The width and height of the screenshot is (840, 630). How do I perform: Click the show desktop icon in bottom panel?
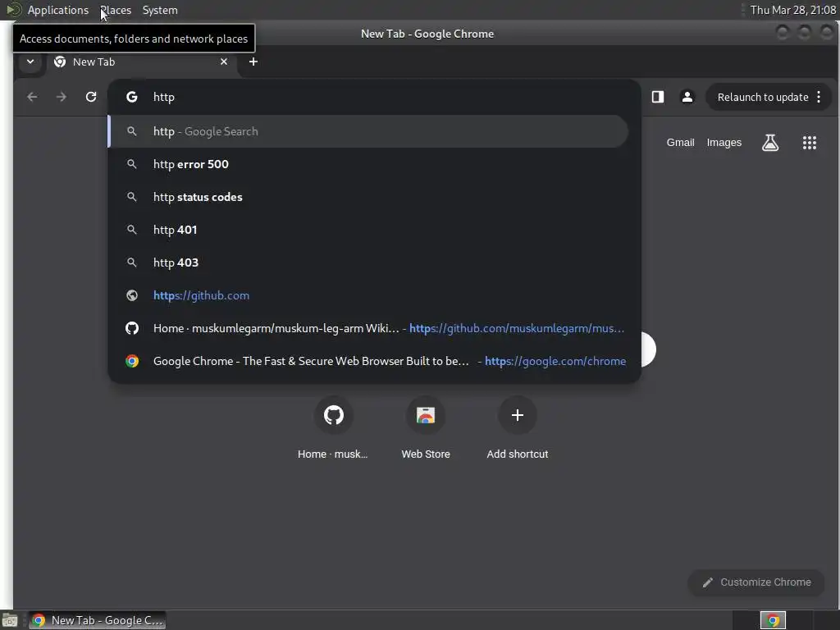[10, 620]
